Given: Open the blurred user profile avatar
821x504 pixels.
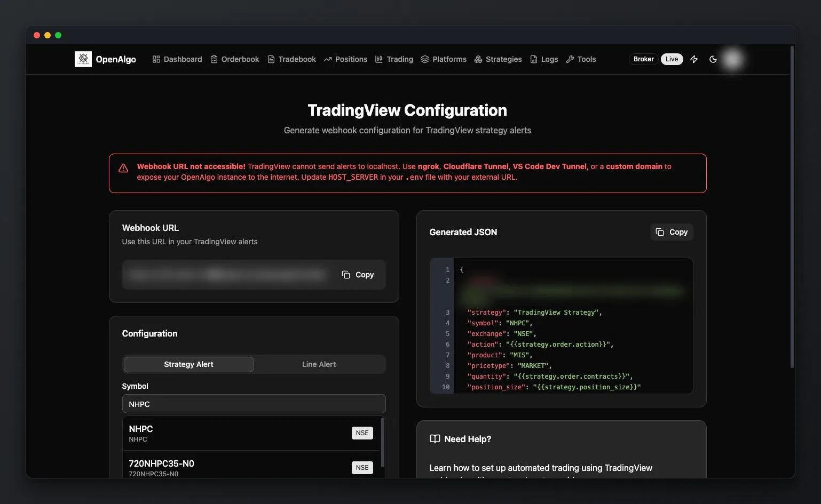Looking at the screenshot, I should click(x=733, y=59).
